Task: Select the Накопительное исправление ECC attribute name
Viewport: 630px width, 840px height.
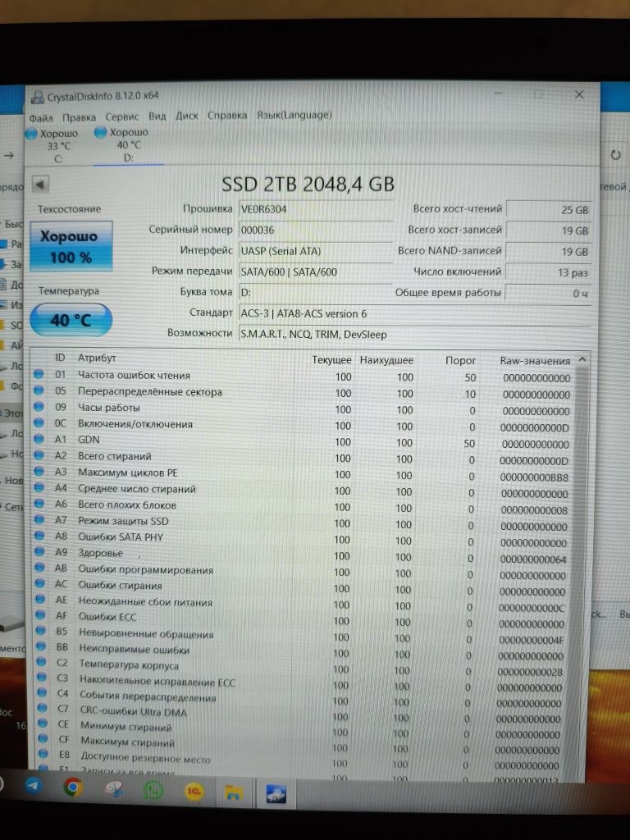Action: point(157,682)
